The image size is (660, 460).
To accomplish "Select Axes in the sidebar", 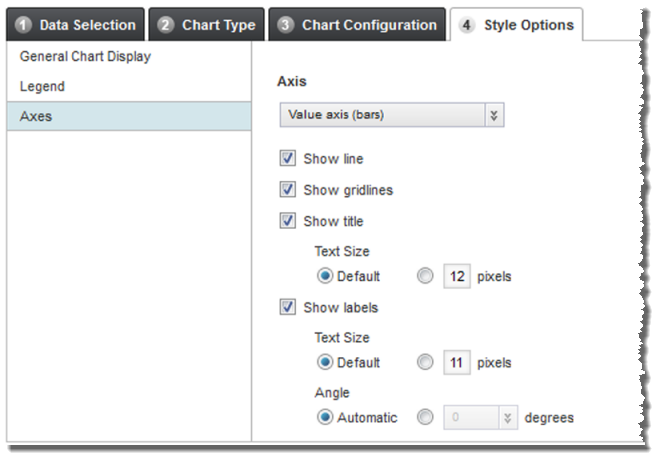I will tap(36, 116).
